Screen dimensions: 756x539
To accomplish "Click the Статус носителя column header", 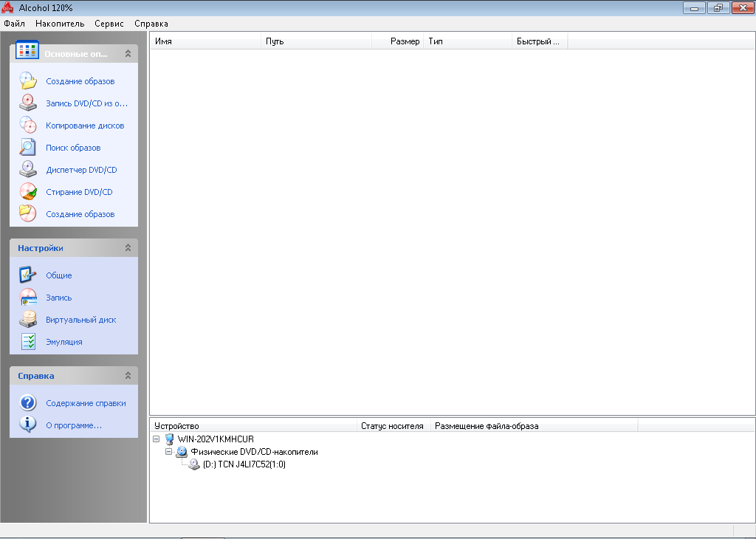I will [394, 426].
